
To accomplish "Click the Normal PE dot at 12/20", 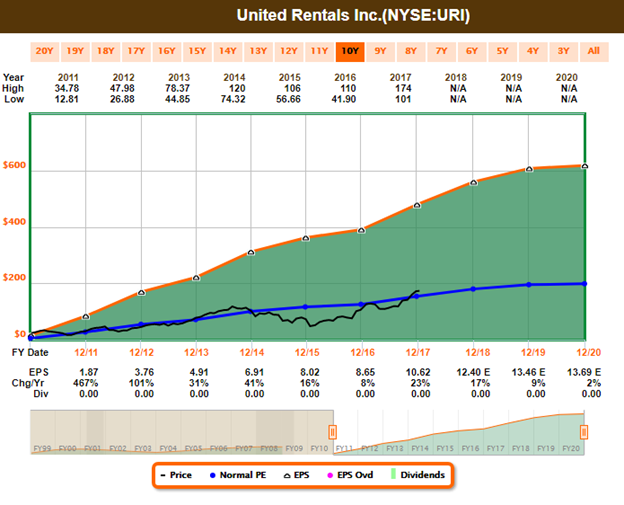I will point(584,284).
